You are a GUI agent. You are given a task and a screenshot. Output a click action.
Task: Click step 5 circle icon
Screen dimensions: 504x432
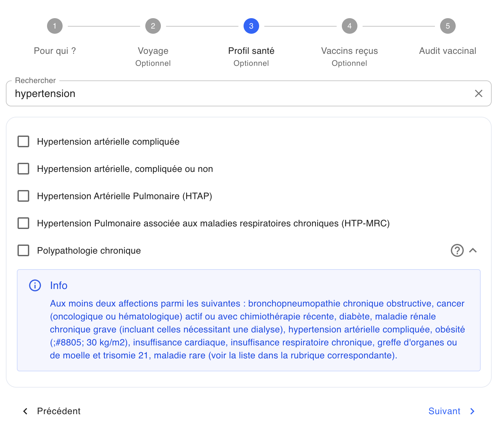tap(448, 26)
